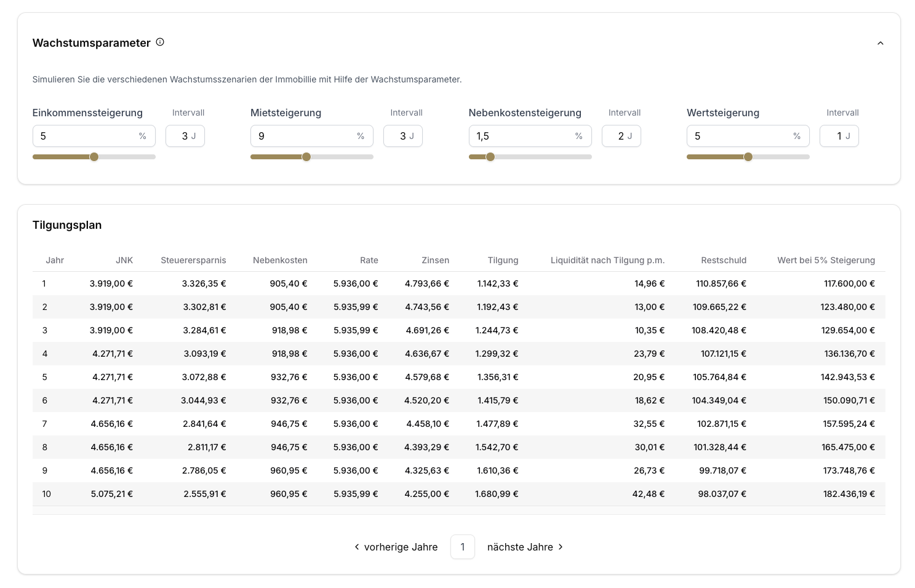Click the Nebenkostensteigerung Intervall field

620,136
